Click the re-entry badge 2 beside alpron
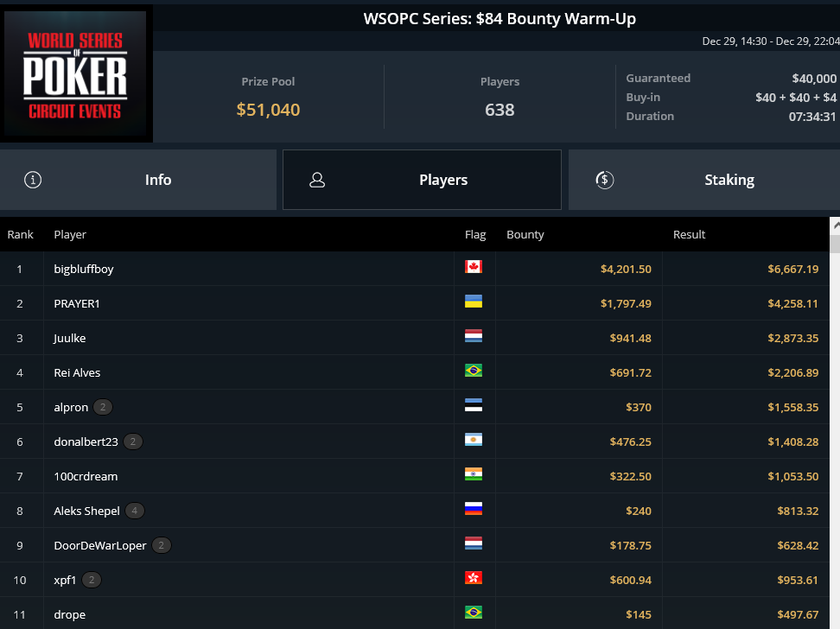This screenshot has width=840, height=629. (103, 407)
